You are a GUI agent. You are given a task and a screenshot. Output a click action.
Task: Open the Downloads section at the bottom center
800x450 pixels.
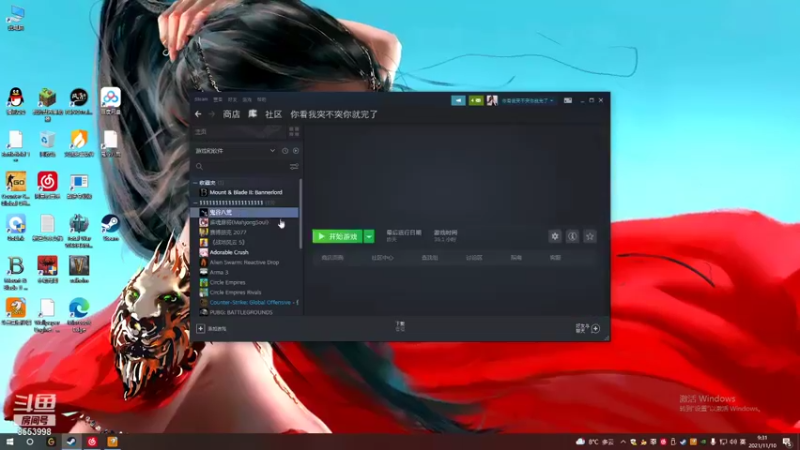pyautogui.click(x=400, y=327)
